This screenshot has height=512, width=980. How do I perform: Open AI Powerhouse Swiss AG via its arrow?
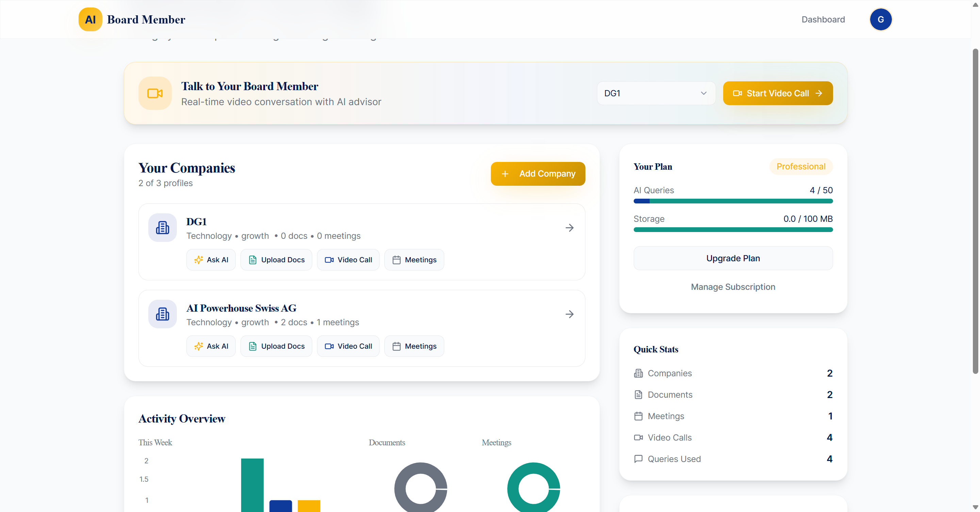pos(569,314)
